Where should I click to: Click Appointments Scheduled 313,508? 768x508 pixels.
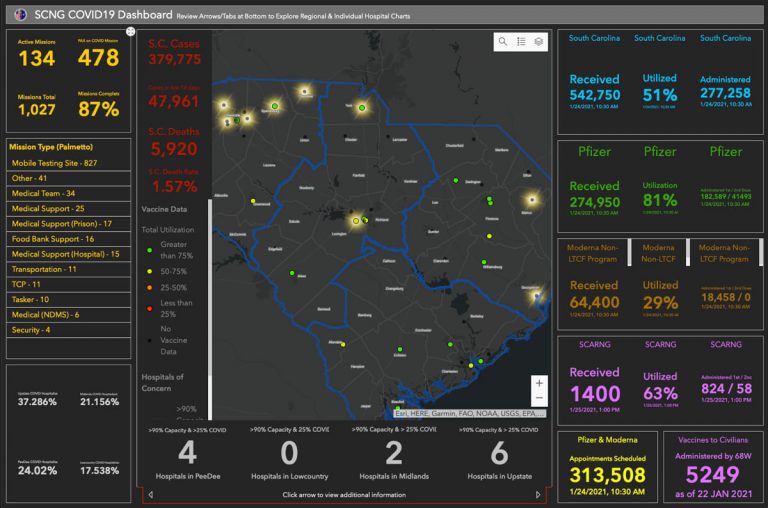pyautogui.click(x=607, y=475)
